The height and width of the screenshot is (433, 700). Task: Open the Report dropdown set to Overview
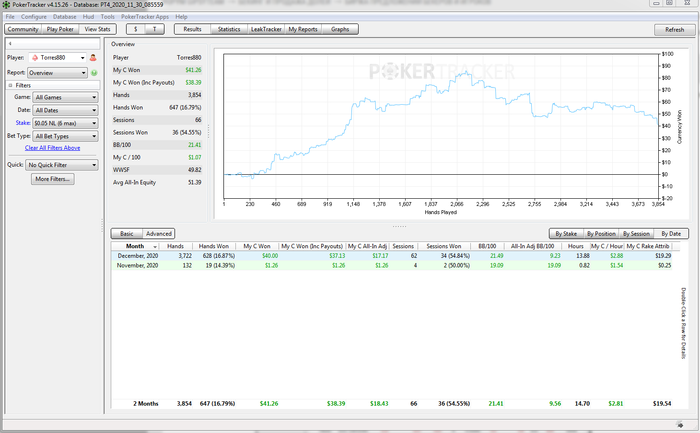pyautogui.click(x=58, y=73)
